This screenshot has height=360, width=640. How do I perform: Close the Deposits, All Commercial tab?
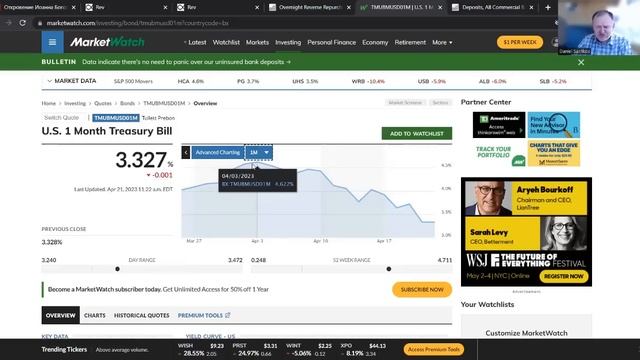click(x=531, y=7)
